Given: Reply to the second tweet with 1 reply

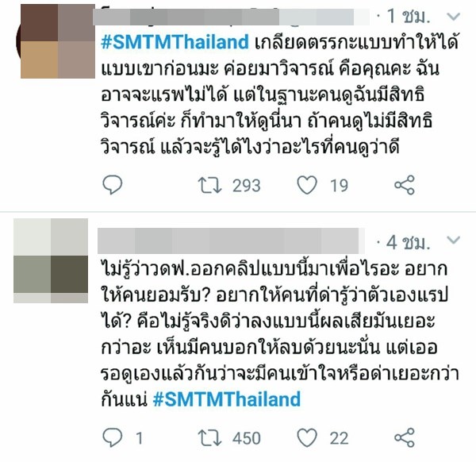Looking at the screenshot, I should [113, 437].
